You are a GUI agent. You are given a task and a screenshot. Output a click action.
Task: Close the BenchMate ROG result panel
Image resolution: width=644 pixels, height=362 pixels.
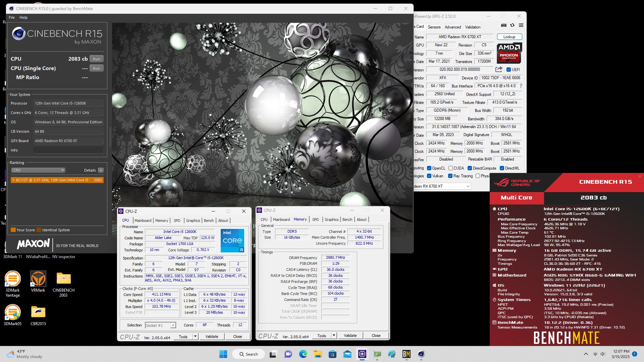click(640, 176)
